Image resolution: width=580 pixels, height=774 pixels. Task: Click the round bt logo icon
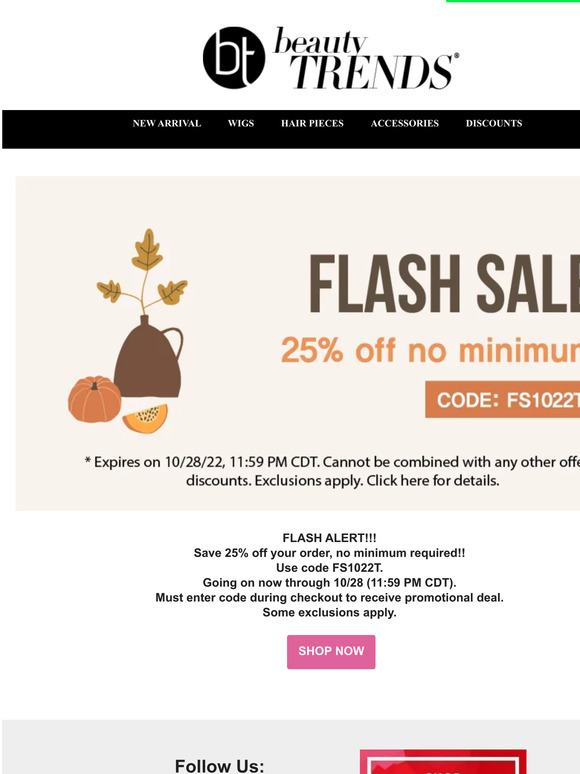[x=233, y=58]
